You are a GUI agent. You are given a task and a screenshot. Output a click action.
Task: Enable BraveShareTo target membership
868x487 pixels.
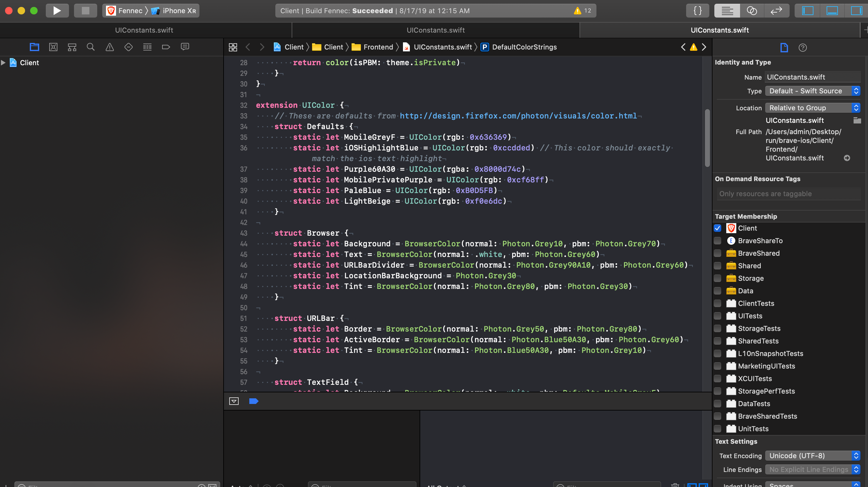tap(718, 241)
